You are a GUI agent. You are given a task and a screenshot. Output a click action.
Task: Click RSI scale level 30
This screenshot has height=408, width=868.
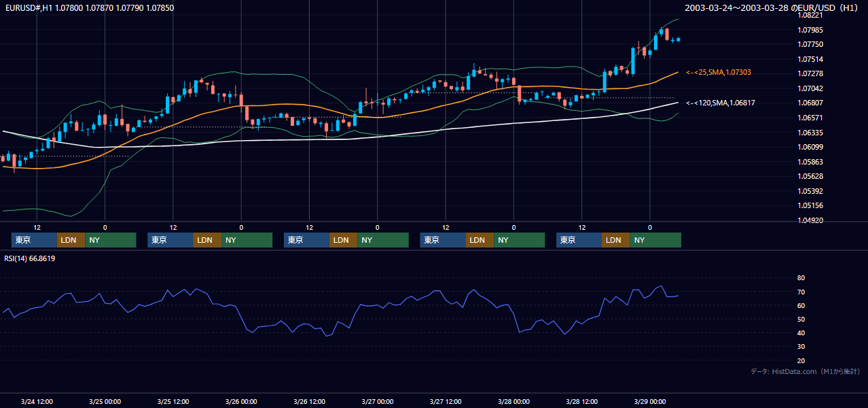pyautogui.click(x=801, y=347)
